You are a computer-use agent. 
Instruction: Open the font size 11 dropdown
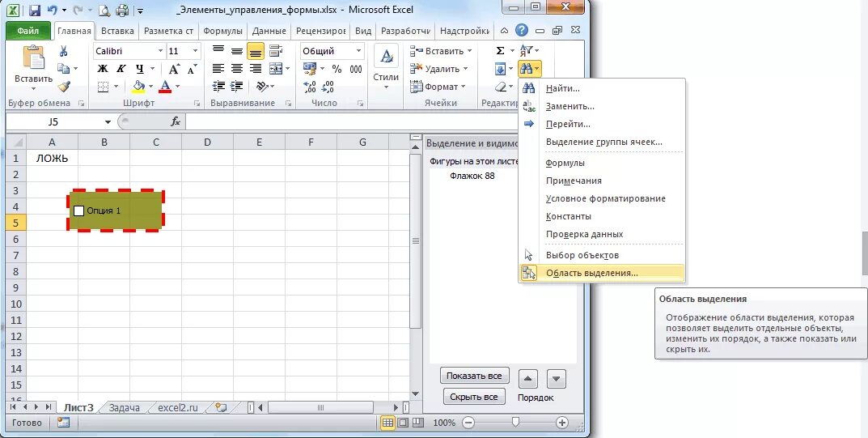pos(195,51)
